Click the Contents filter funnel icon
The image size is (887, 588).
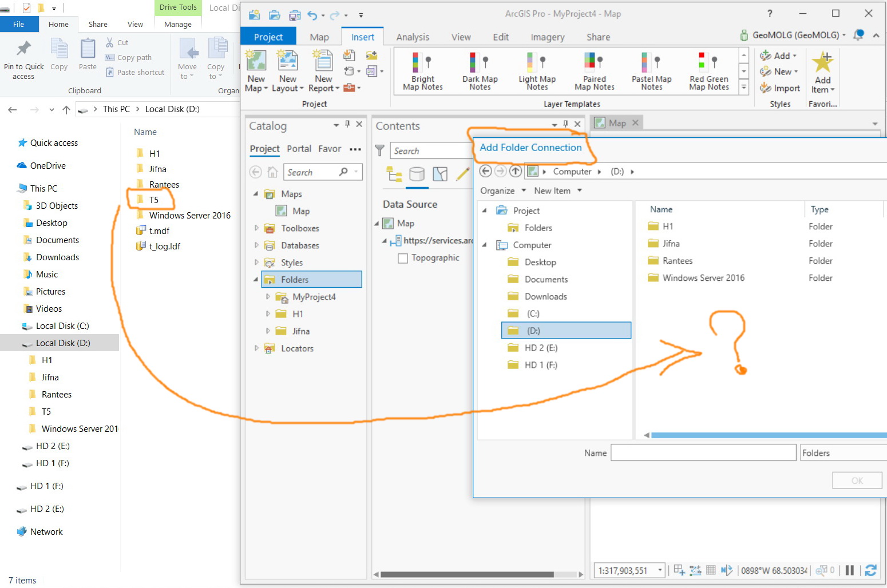(x=379, y=150)
